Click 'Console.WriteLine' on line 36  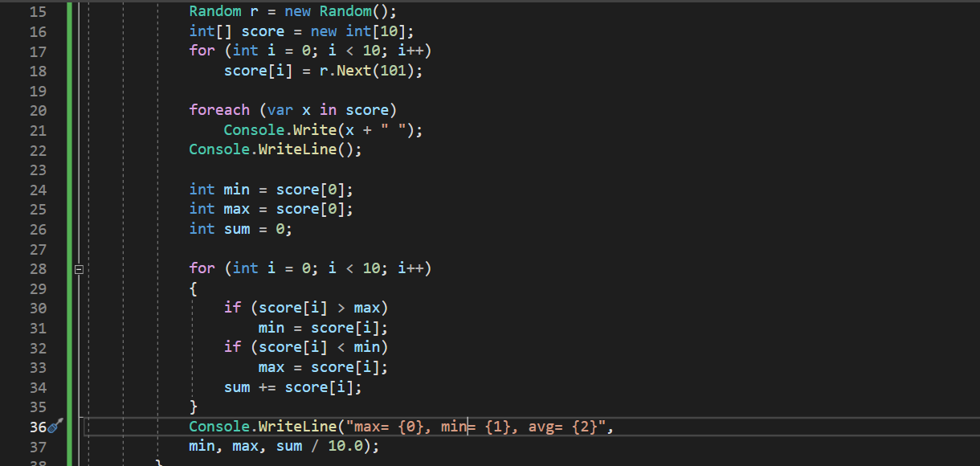(263, 427)
